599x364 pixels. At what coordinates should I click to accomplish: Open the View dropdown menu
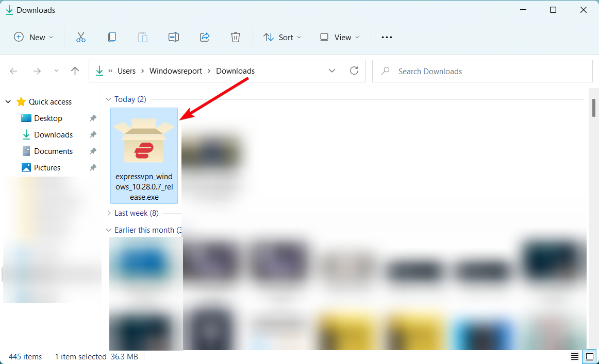[x=339, y=37]
